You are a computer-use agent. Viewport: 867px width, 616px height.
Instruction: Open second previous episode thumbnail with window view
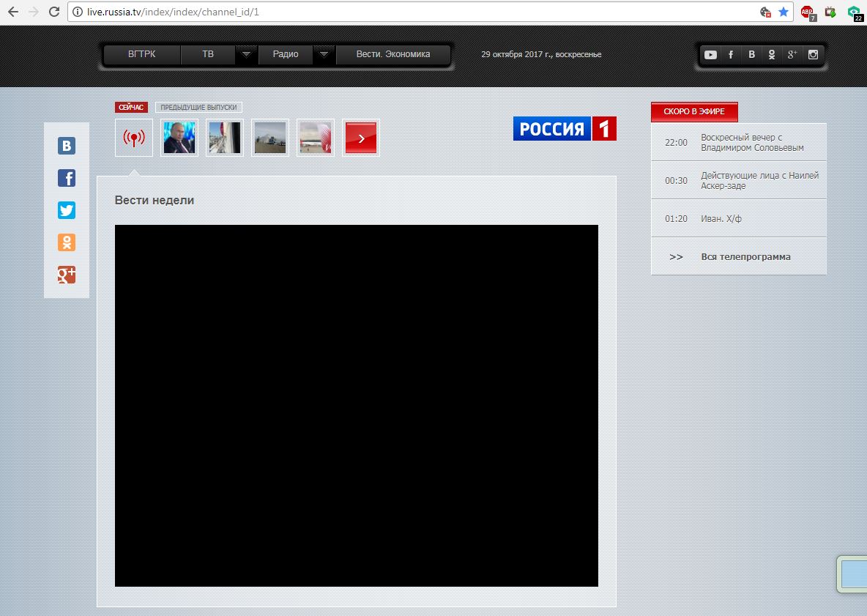225,138
